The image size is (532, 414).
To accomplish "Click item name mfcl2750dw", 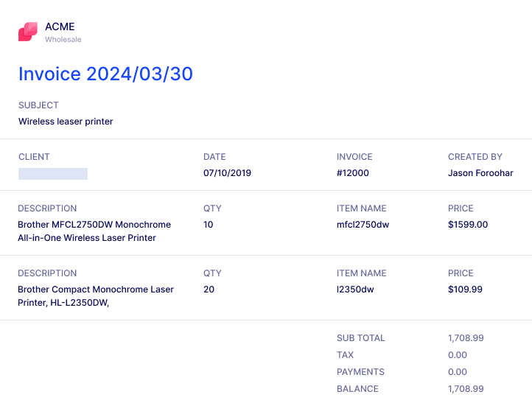I will click(x=363, y=225).
